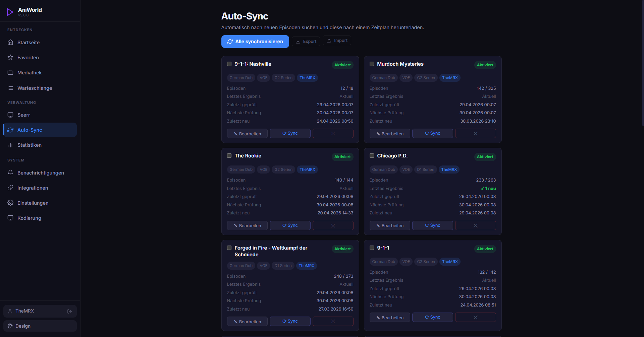
Task: Open Integrationen via the link icon
Action: coord(10,188)
